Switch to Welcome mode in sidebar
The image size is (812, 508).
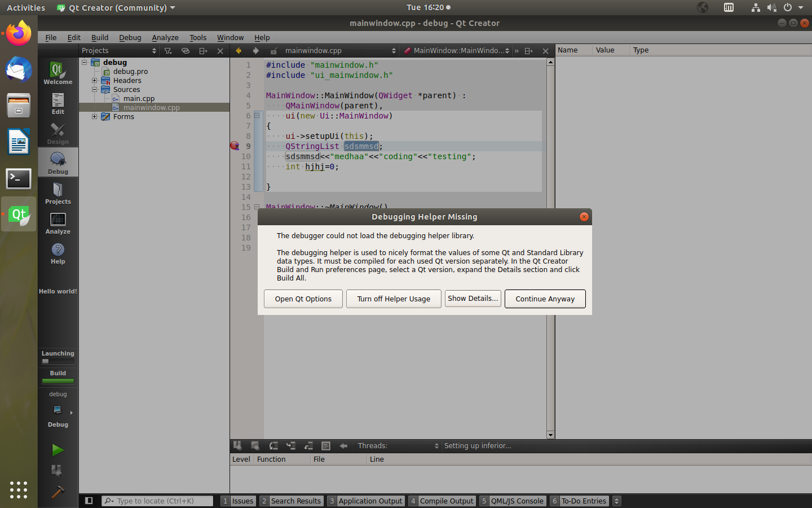[x=58, y=73]
